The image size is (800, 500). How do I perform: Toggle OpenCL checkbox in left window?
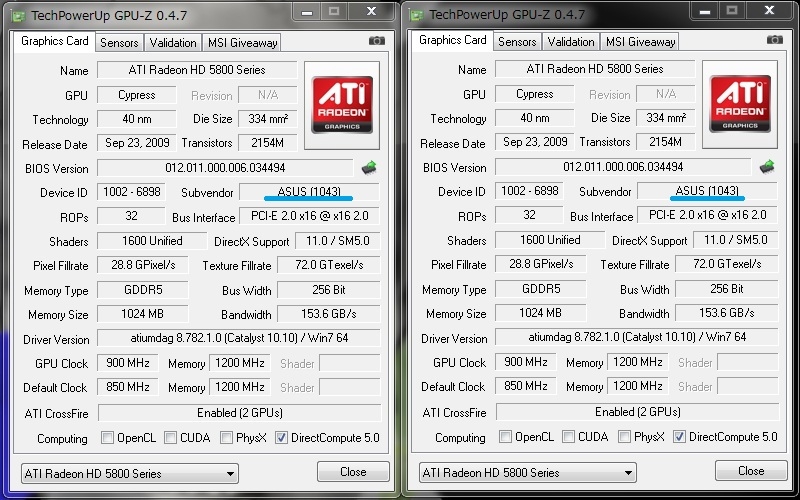(107, 438)
